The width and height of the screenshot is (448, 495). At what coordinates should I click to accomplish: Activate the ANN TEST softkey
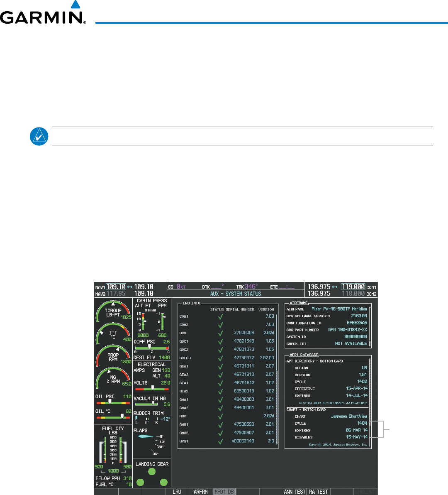pyautogui.click(x=295, y=492)
